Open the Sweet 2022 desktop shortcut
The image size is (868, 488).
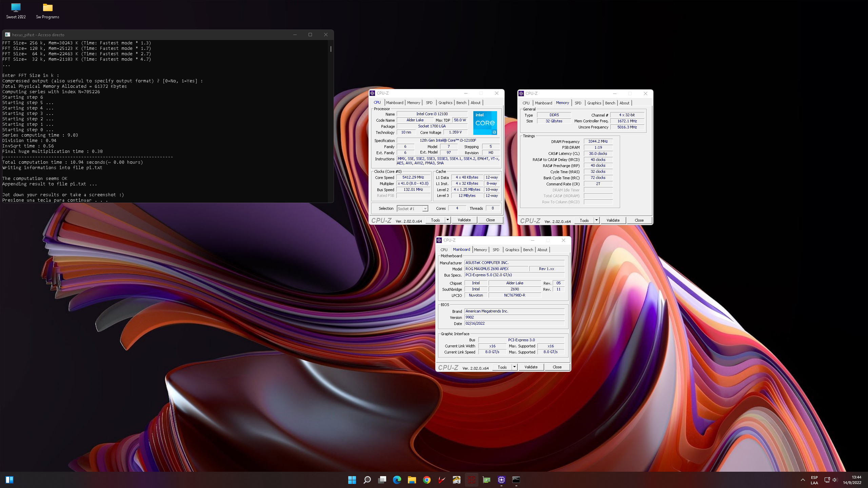pos(16,11)
